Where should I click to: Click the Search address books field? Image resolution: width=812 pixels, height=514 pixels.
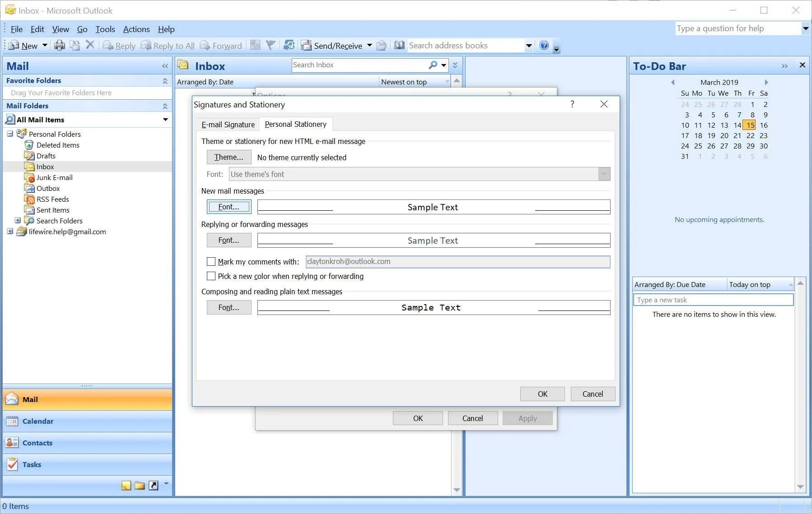pyautogui.click(x=466, y=46)
